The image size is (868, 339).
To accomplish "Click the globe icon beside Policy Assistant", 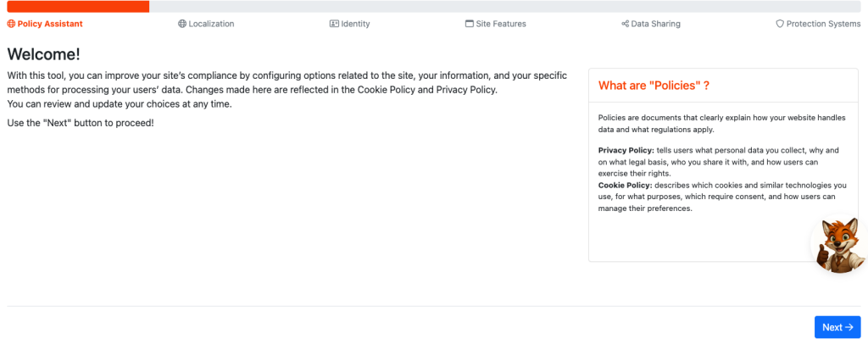I will pyautogui.click(x=12, y=24).
